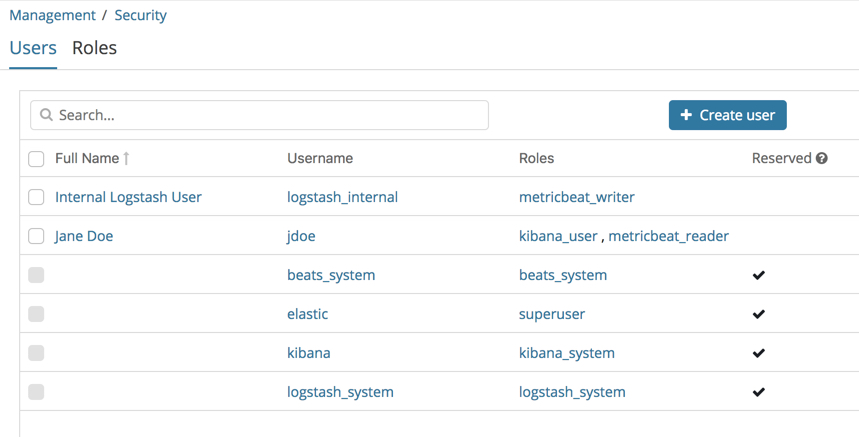Screen dimensions: 859x437
Task: Open the logstash_internal username link
Action: pos(342,197)
